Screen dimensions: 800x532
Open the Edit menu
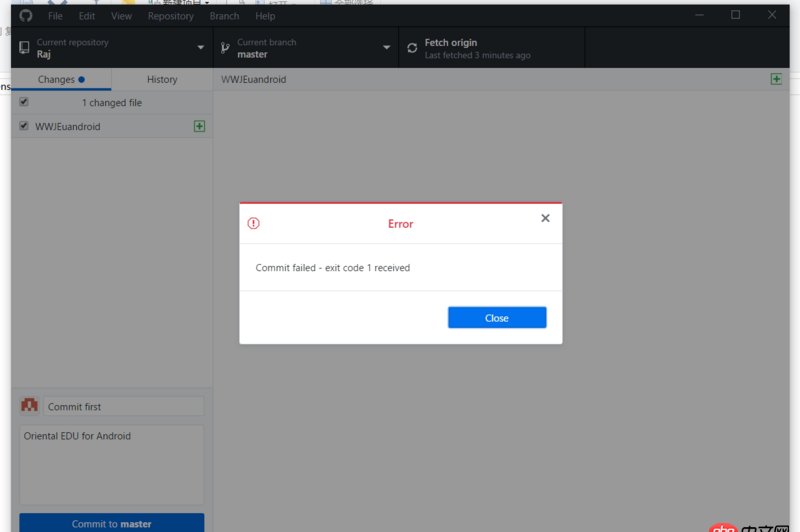pos(87,16)
